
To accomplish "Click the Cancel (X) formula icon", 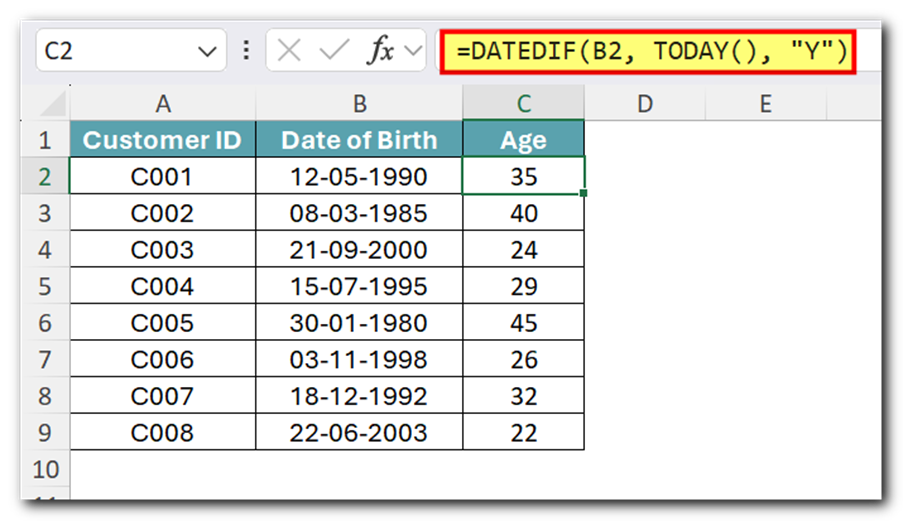I will coord(289,51).
